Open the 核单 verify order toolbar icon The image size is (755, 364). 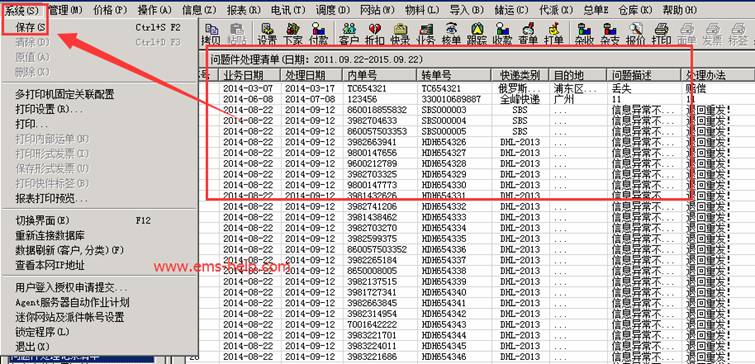(451, 34)
